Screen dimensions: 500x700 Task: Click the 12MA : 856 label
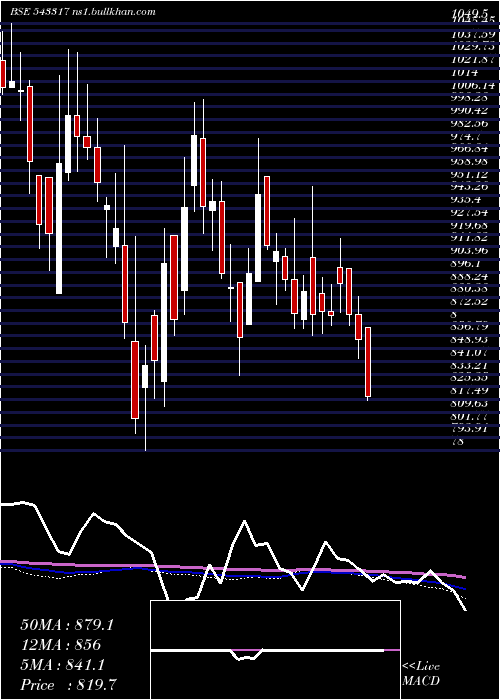click(60, 645)
